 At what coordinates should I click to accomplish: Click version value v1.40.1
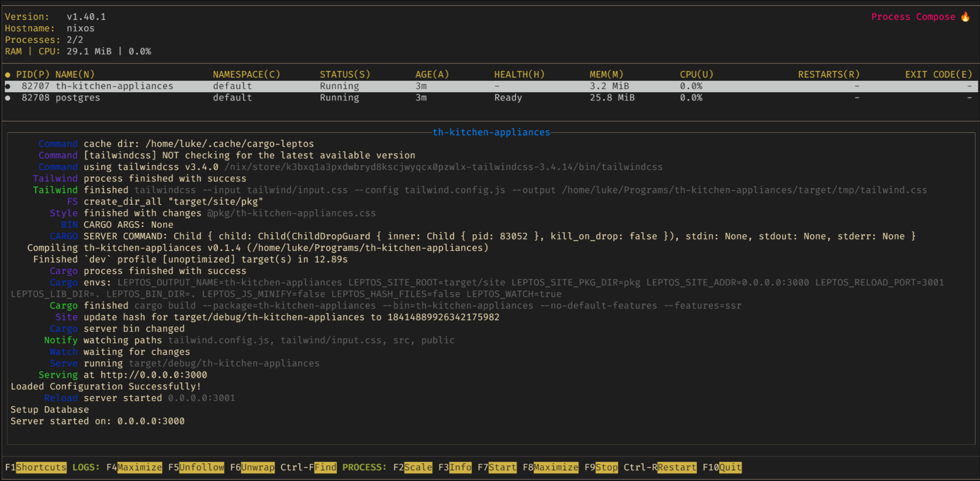coord(86,17)
